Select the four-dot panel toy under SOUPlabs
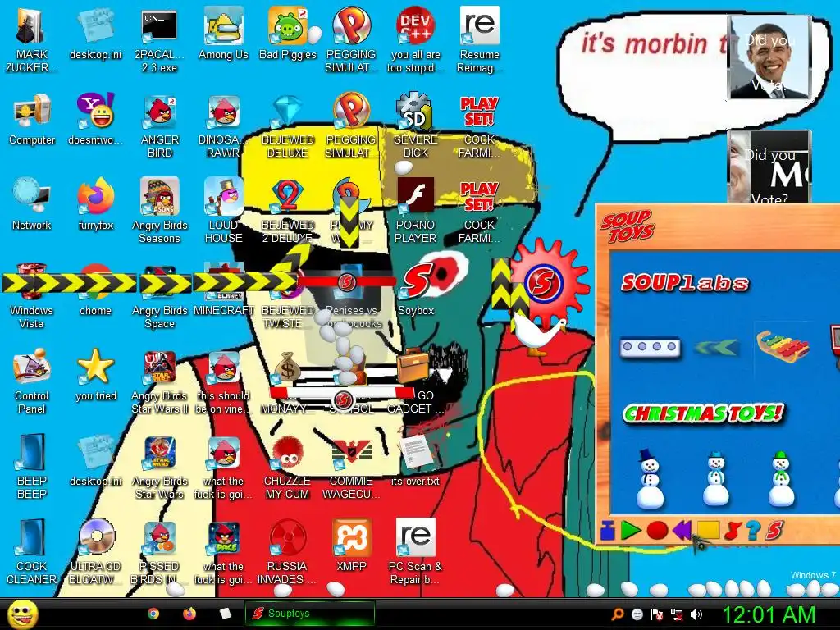 point(650,347)
